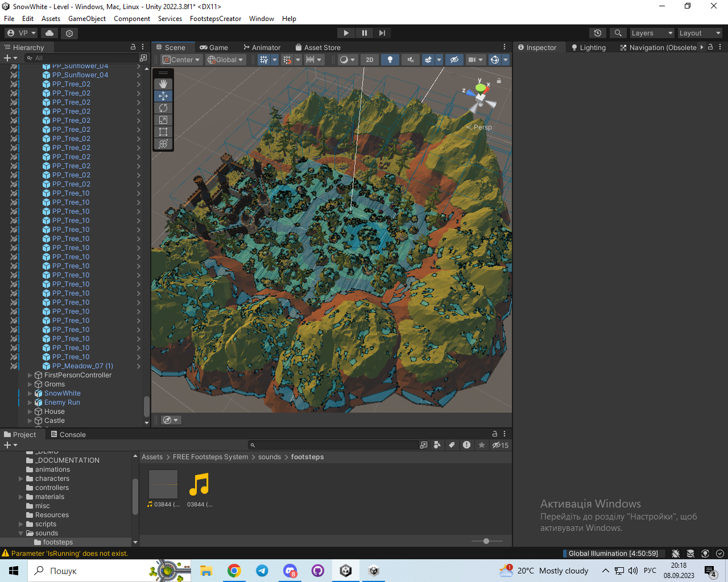
Task: Select the Rotate tool in Scene
Action: click(163, 108)
